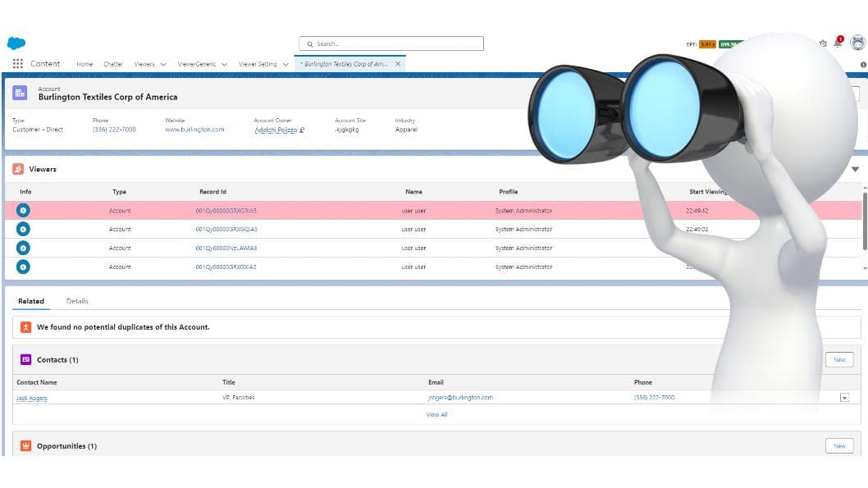The width and height of the screenshot is (868, 488).
Task: Click in the global Search field
Action: pyautogui.click(x=391, y=43)
